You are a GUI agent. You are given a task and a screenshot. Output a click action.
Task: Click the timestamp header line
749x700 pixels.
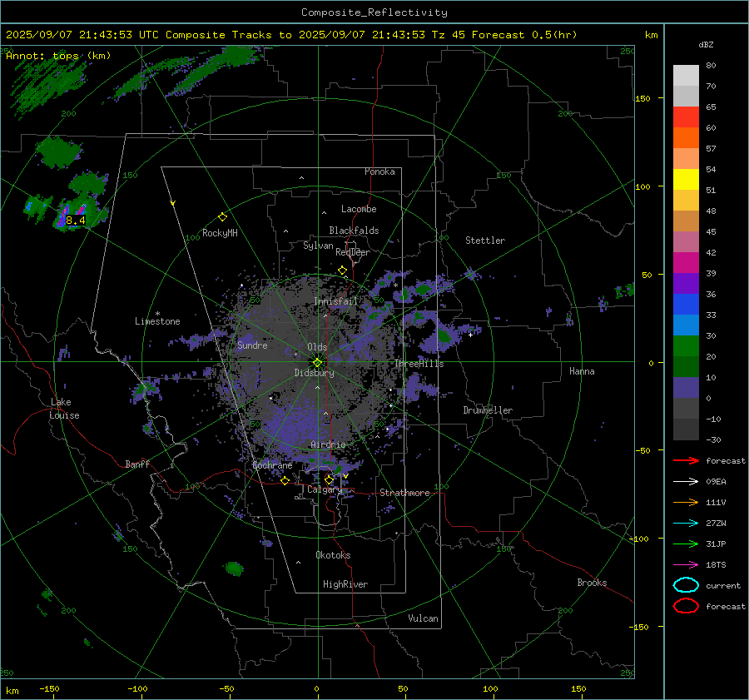291,35
